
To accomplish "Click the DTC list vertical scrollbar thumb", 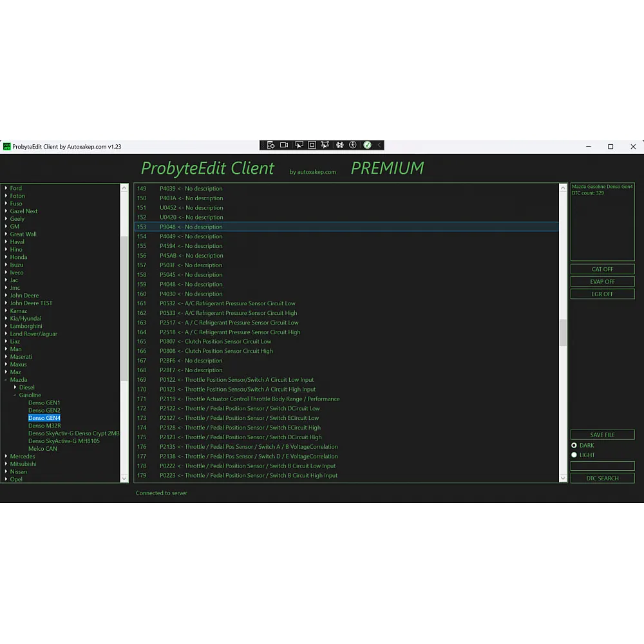I will click(563, 332).
